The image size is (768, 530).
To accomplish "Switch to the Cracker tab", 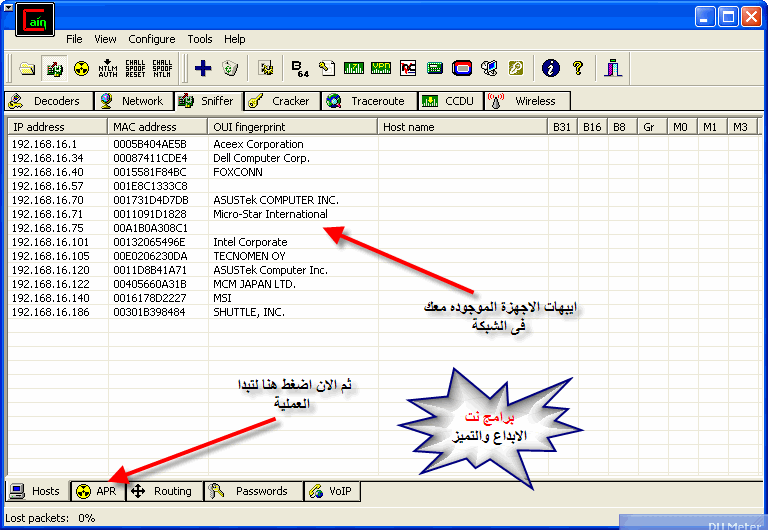I will (282, 101).
